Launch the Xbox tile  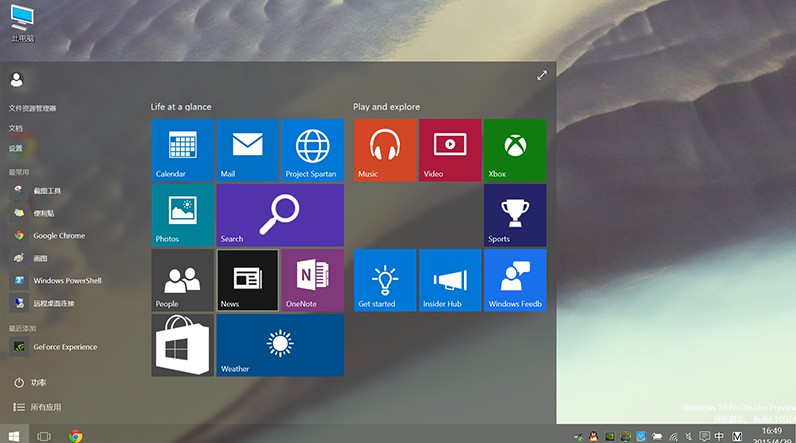515,150
